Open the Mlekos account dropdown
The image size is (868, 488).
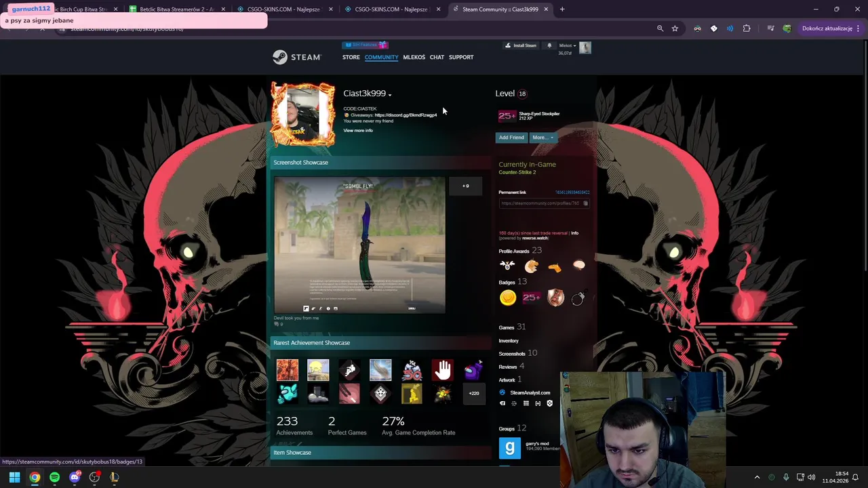pos(568,45)
